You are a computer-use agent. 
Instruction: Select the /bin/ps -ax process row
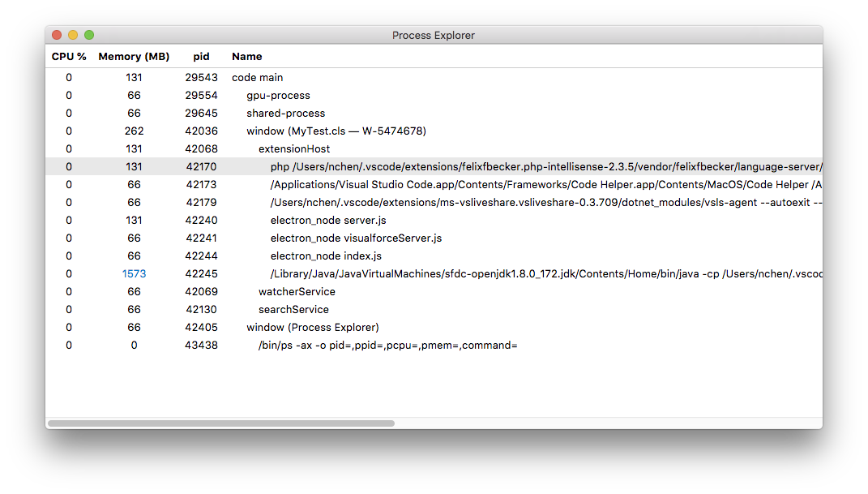434,345
